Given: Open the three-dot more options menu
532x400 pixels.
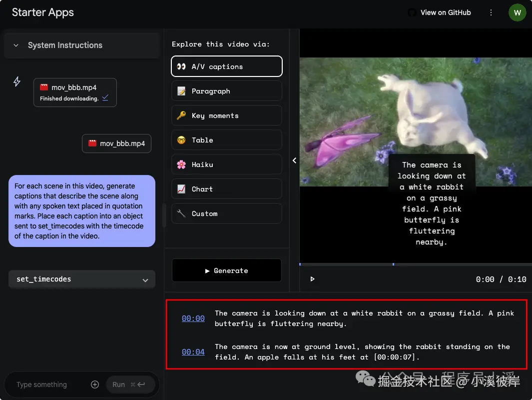Looking at the screenshot, I should click(x=491, y=12).
